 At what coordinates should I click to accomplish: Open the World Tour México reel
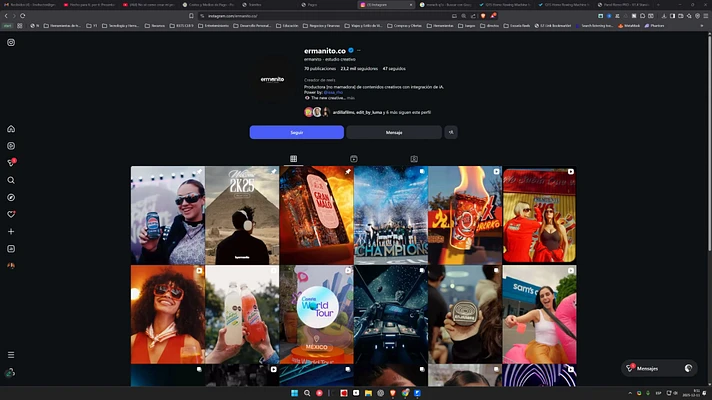coord(316,315)
